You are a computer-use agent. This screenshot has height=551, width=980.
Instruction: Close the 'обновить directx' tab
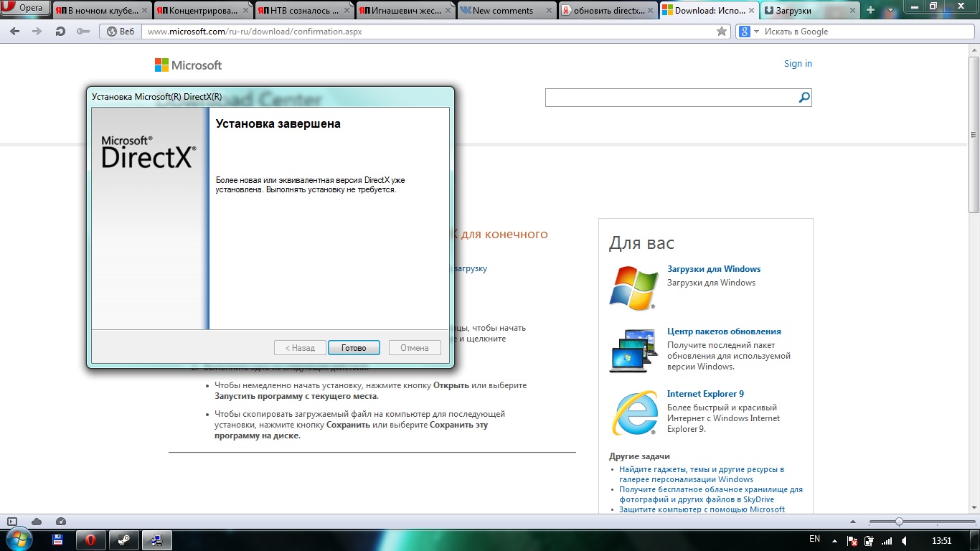(649, 11)
